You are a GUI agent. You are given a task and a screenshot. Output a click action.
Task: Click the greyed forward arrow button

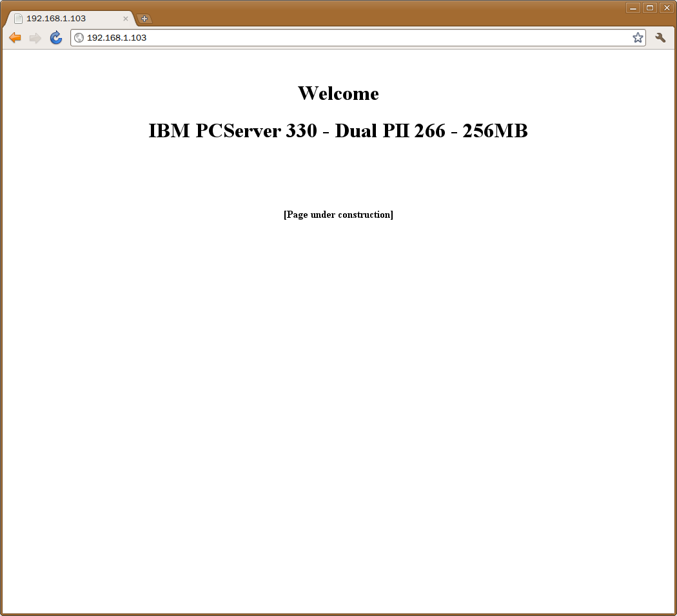pos(35,38)
